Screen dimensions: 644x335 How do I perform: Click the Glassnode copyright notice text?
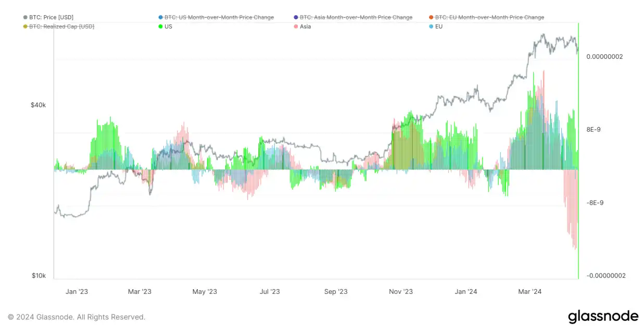coord(77,317)
